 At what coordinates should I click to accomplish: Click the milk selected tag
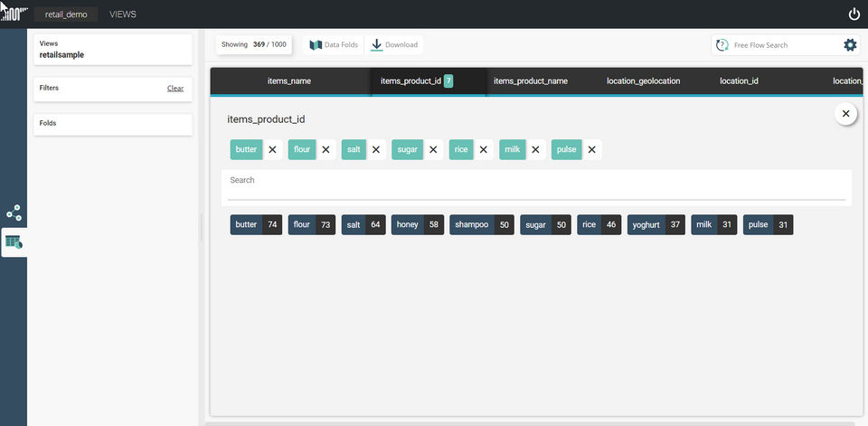(513, 149)
